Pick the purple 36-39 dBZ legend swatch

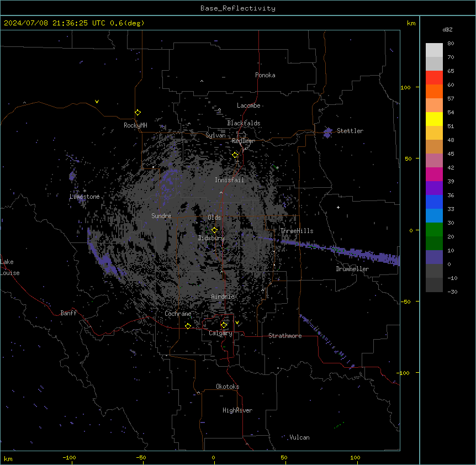434,188
